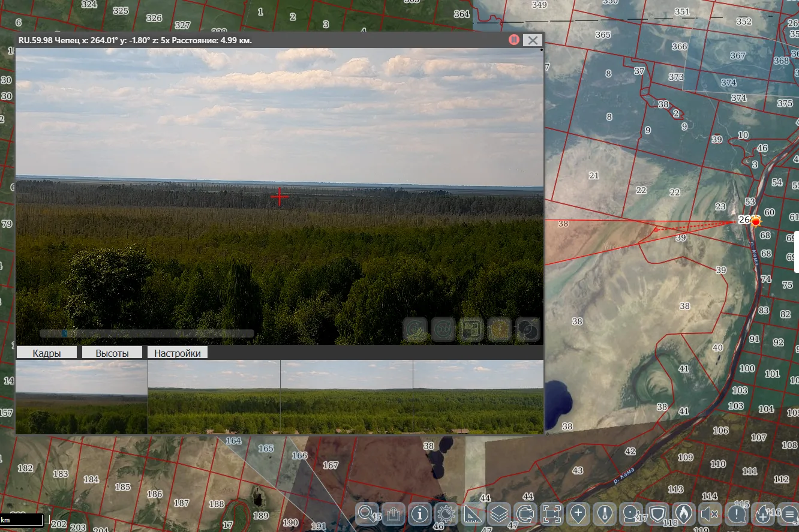Open the map layers stack icon
Viewport: 799px width, 532px height.
click(x=498, y=514)
